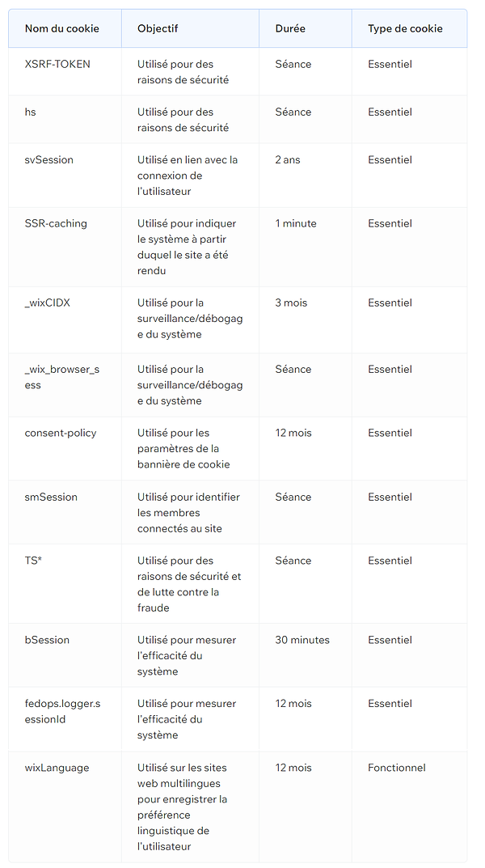Select the XSRF-TOKEN cookie name cell
The width and height of the screenshot is (485, 868).
pos(57,64)
